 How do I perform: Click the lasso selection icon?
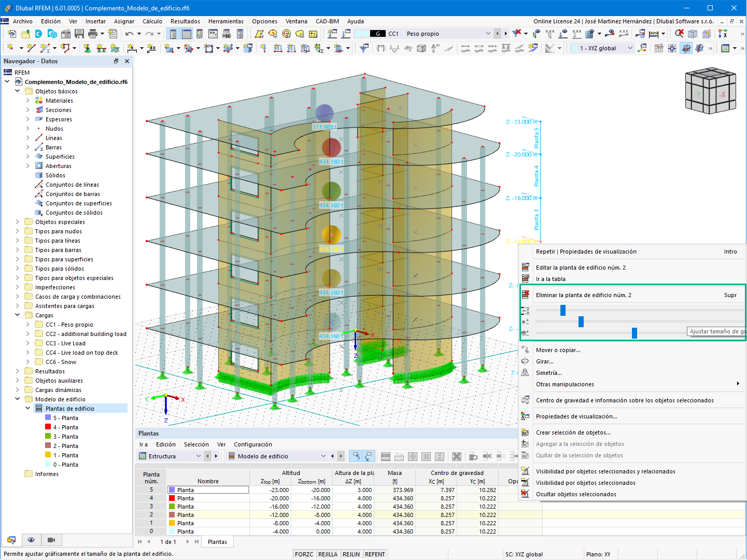pos(300,34)
